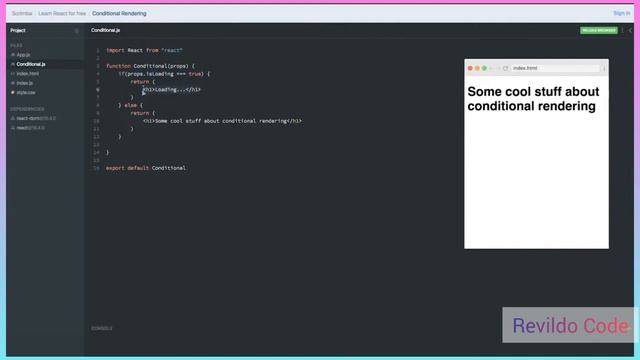
Task: Click the react dependency entry below react-dom
Action: click(31, 128)
